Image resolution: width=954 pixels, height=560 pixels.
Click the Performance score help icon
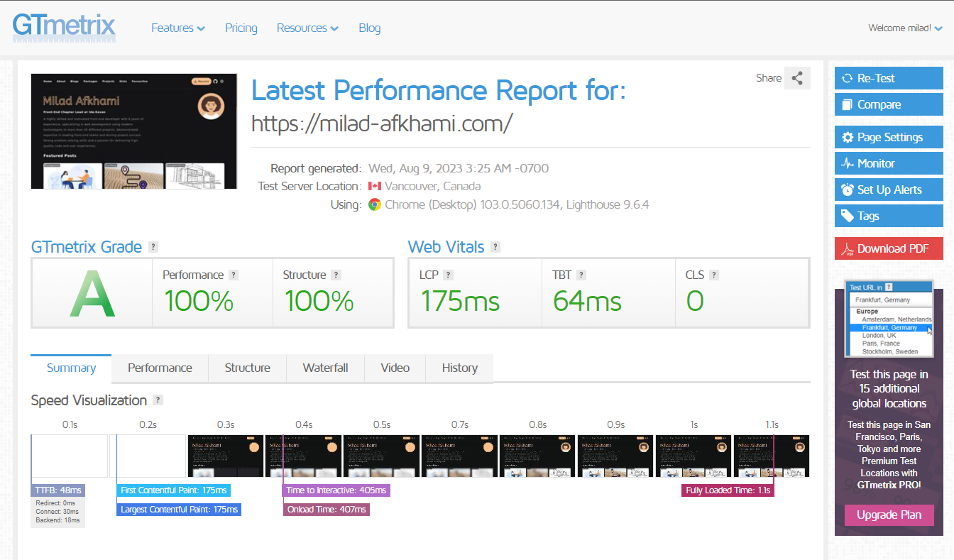234,275
